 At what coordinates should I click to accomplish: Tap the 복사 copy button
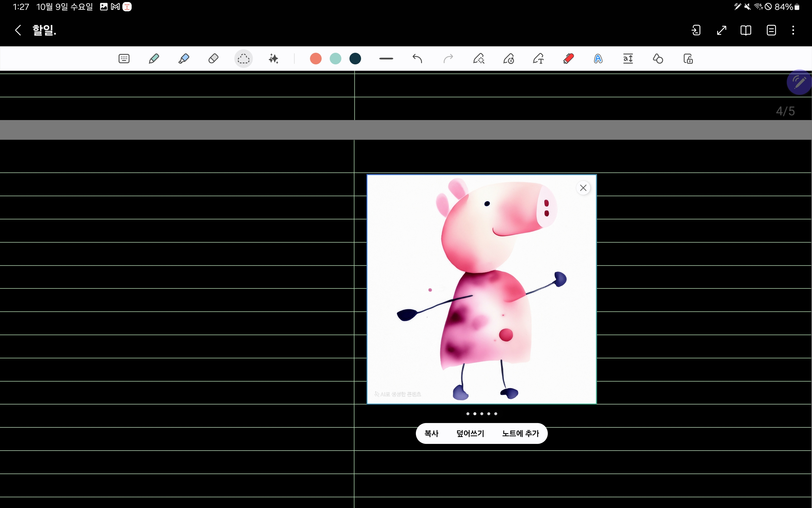[431, 433]
